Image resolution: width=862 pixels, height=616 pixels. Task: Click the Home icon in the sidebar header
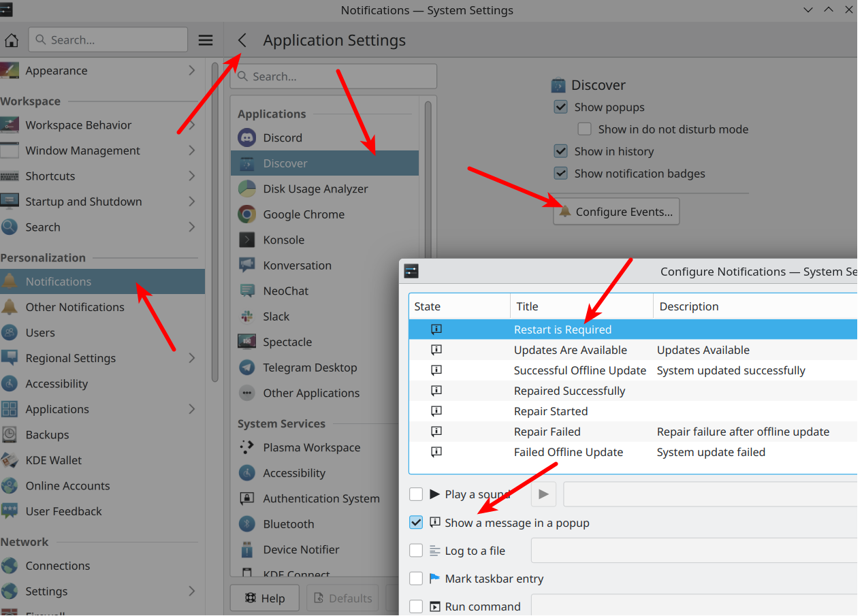pos(12,40)
